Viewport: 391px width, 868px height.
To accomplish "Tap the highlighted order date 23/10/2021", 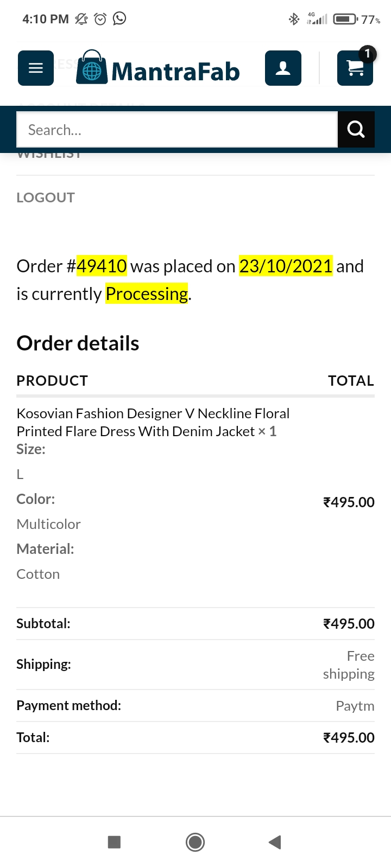I will click(286, 266).
